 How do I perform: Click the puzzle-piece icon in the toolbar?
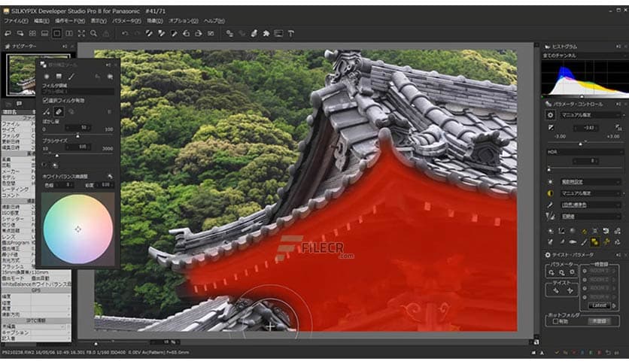click(266, 34)
